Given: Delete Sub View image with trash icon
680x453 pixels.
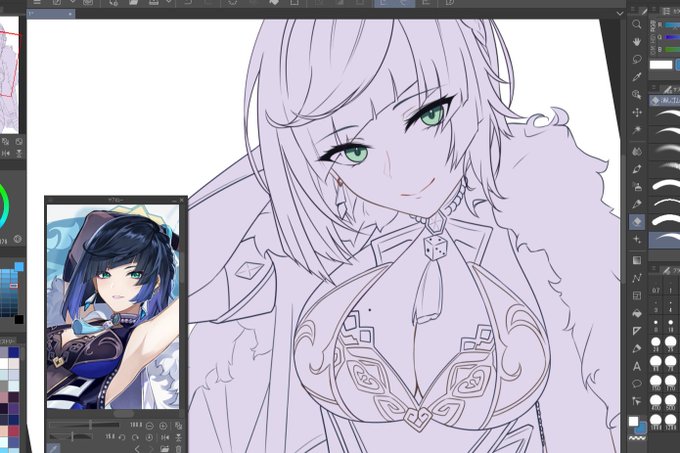Looking at the screenshot, I should tap(178, 449).
